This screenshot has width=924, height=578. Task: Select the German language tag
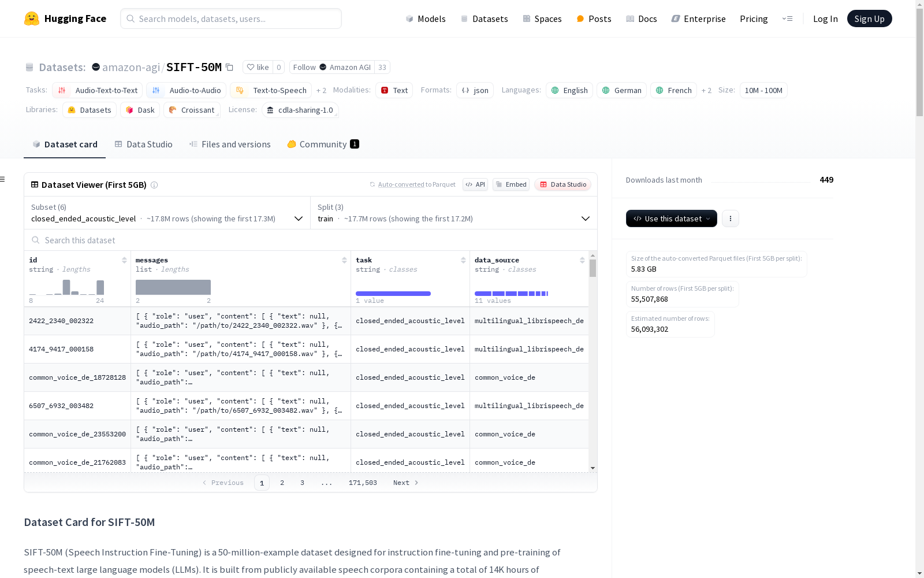click(621, 90)
